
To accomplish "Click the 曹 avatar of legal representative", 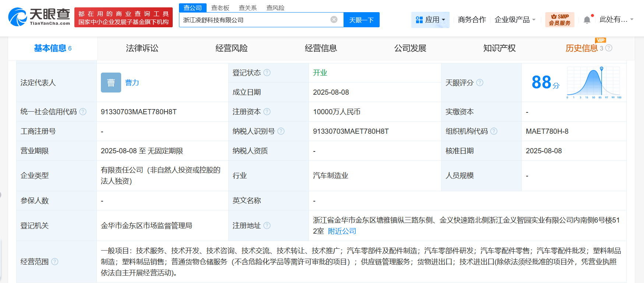I will pyautogui.click(x=111, y=83).
